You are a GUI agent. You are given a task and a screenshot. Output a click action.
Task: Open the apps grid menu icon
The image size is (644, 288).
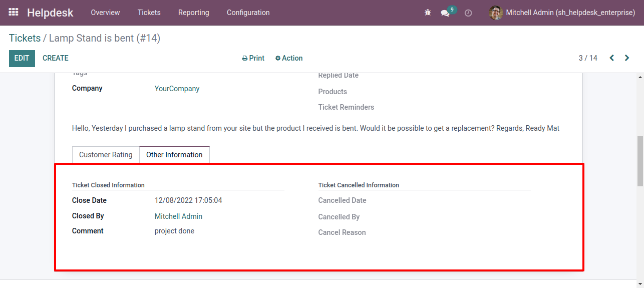tap(14, 12)
